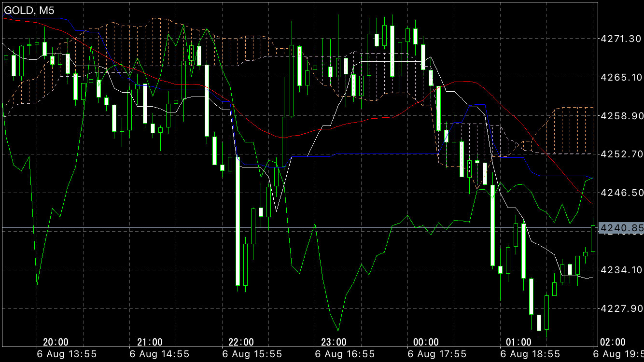
Task: Click the 4271.30 price axis label
Action: click(x=621, y=39)
